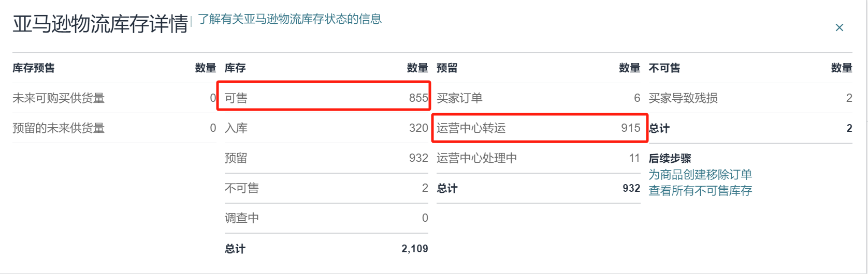Image resolution: width=868 pixels, height=274 pixels.
Task: Click the 买家导致残损 row
Action: 750,98
